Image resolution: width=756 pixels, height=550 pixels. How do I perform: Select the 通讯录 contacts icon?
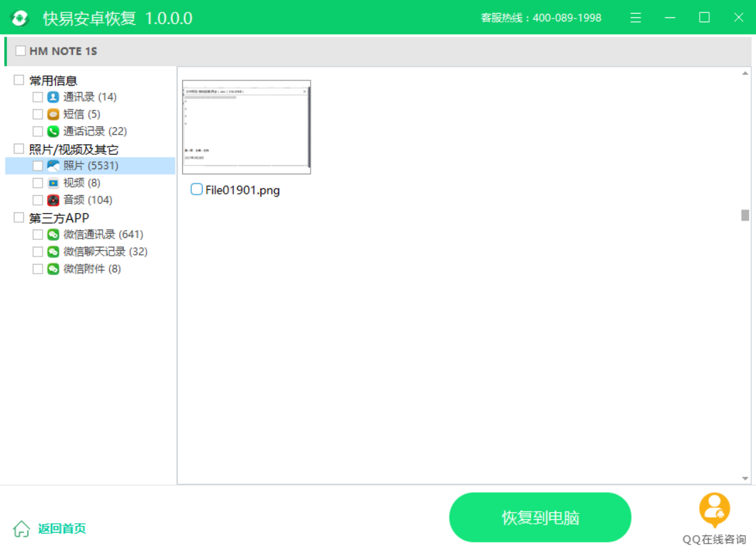52,97
